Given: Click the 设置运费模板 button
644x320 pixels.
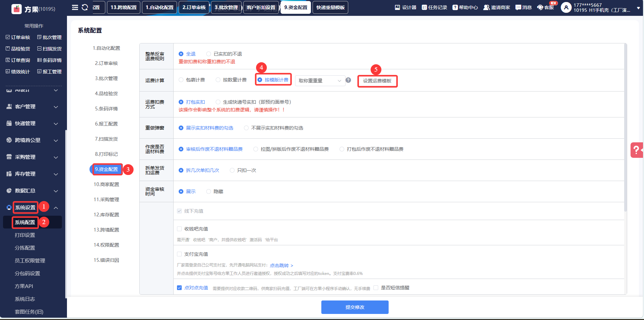Looking at the screenshot, I should click(377, 81).
